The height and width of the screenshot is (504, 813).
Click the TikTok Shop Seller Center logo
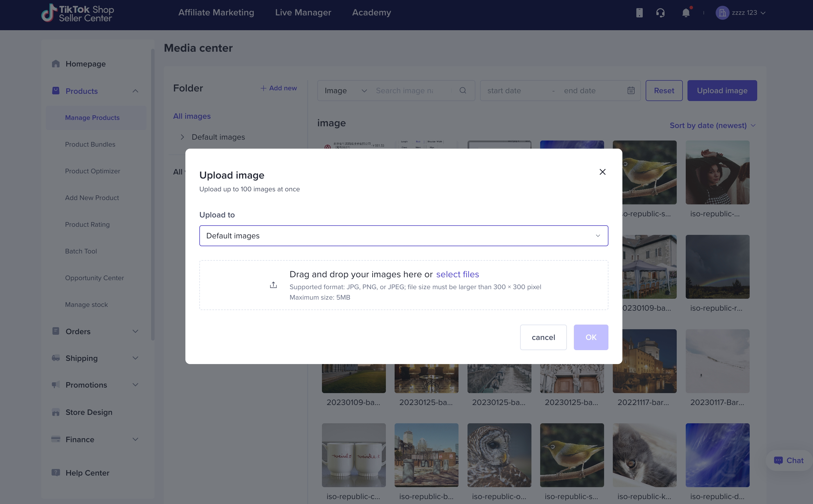[77, 13]
